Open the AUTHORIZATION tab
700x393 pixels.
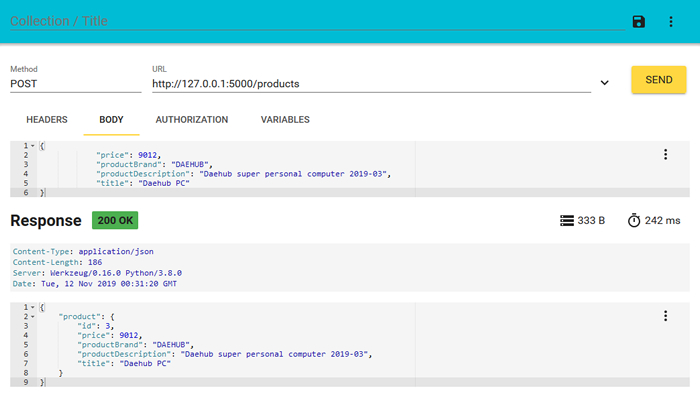(192, 120)
